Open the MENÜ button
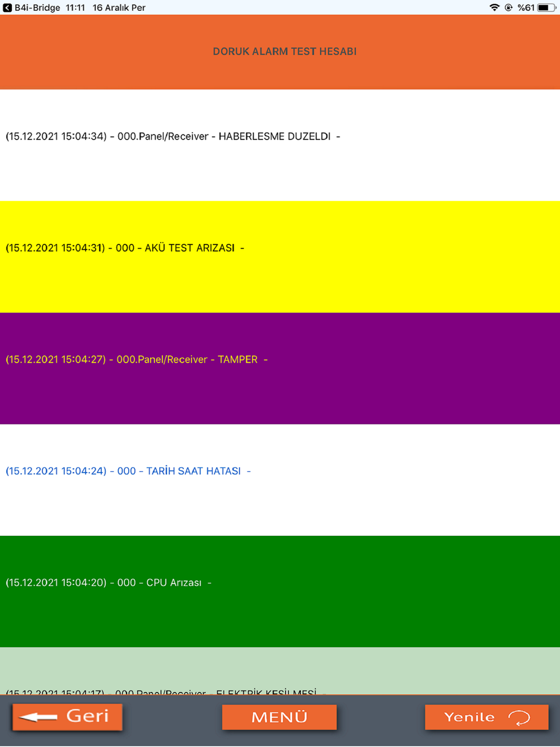The width and height of the screenshot is (560, 747). (279, 717)
